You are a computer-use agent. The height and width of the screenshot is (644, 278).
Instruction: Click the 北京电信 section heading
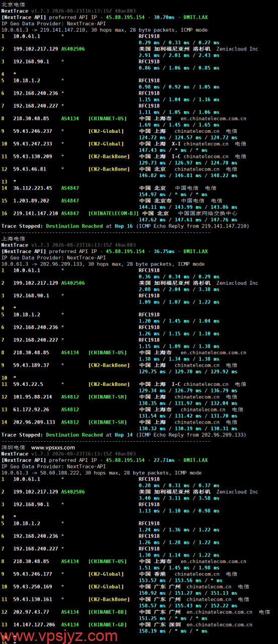[13, 5]
